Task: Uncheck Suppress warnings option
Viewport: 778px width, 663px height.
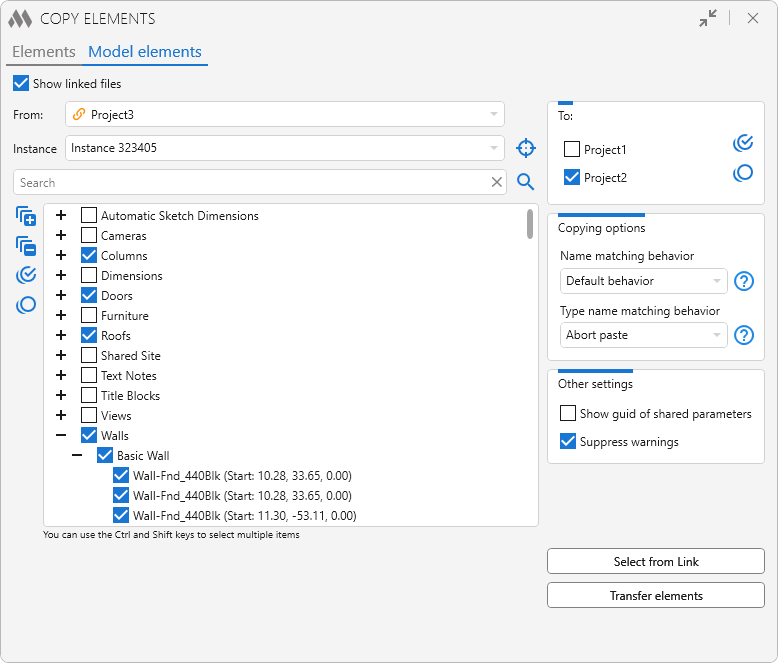Action: pyautogui.click(x=569, y=442)
